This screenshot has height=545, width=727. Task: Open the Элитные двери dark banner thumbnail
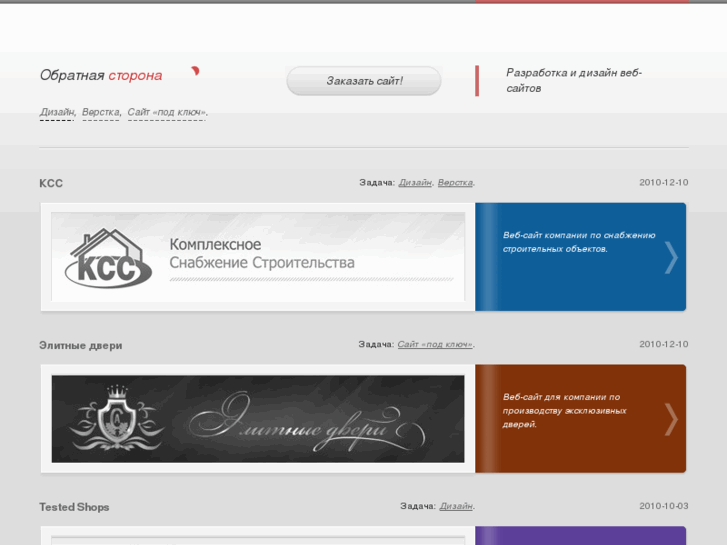tap(258, 419)
